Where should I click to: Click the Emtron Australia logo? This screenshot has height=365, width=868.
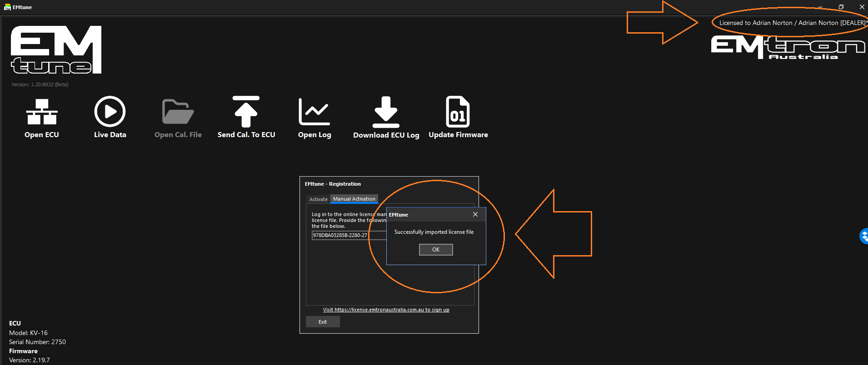[788, 48]
